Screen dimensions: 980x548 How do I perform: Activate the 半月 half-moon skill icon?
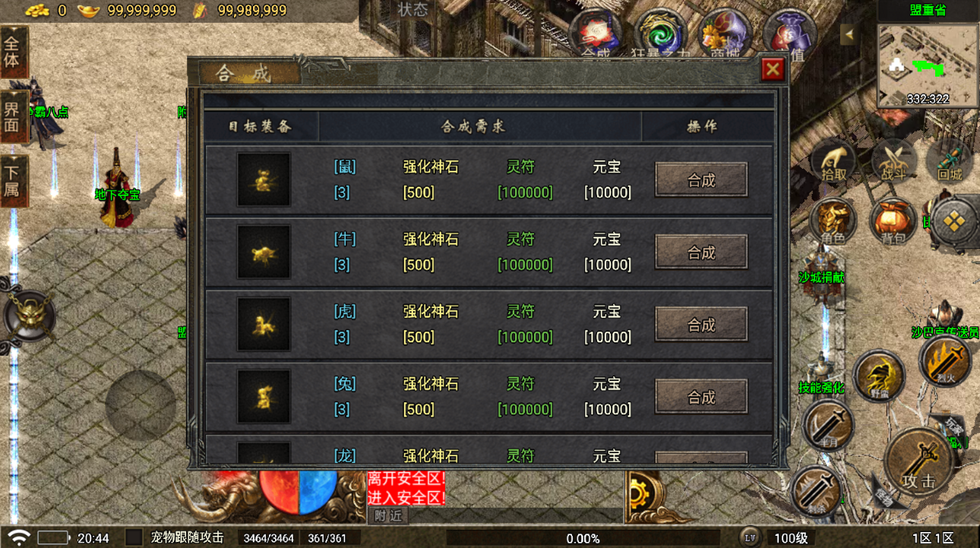827,426
